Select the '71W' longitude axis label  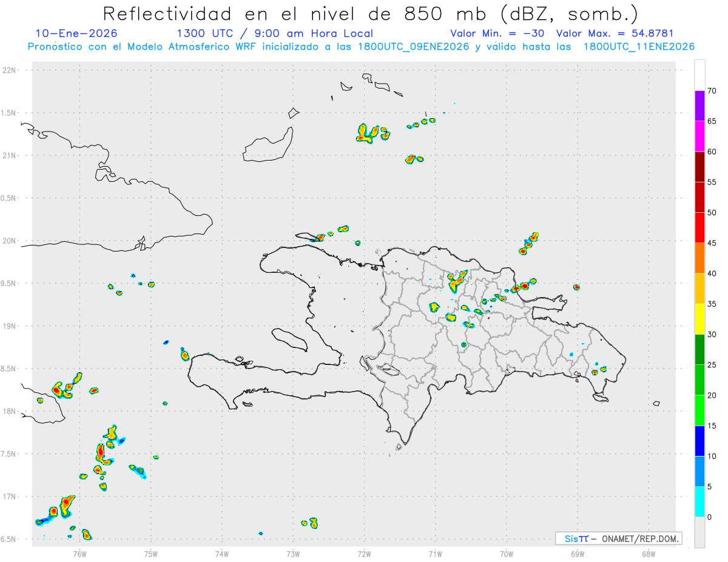click(x=435, y=553)
